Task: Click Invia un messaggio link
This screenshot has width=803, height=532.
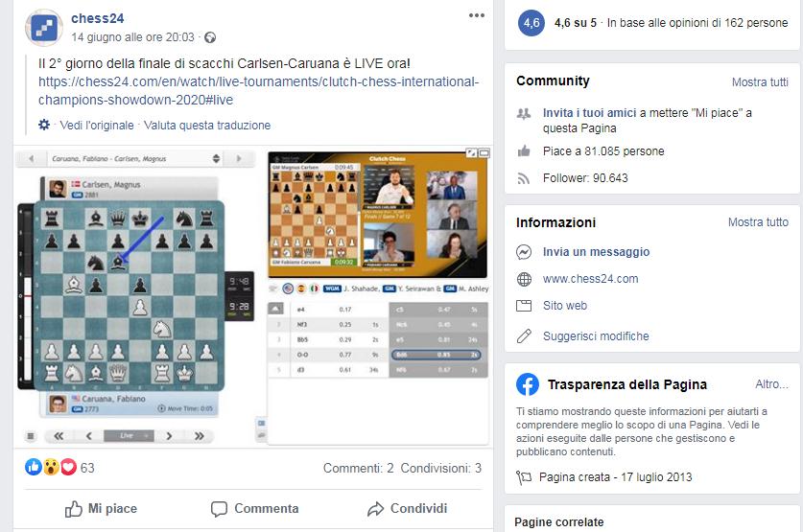Action: pyautogui.click(x=596, y=252)
